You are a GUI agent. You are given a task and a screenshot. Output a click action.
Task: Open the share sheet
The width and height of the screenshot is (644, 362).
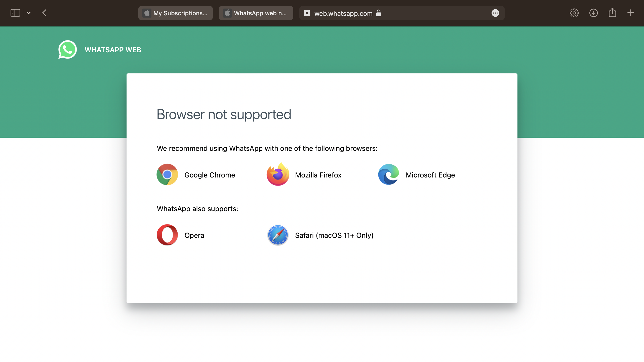(x=612, y=13)
